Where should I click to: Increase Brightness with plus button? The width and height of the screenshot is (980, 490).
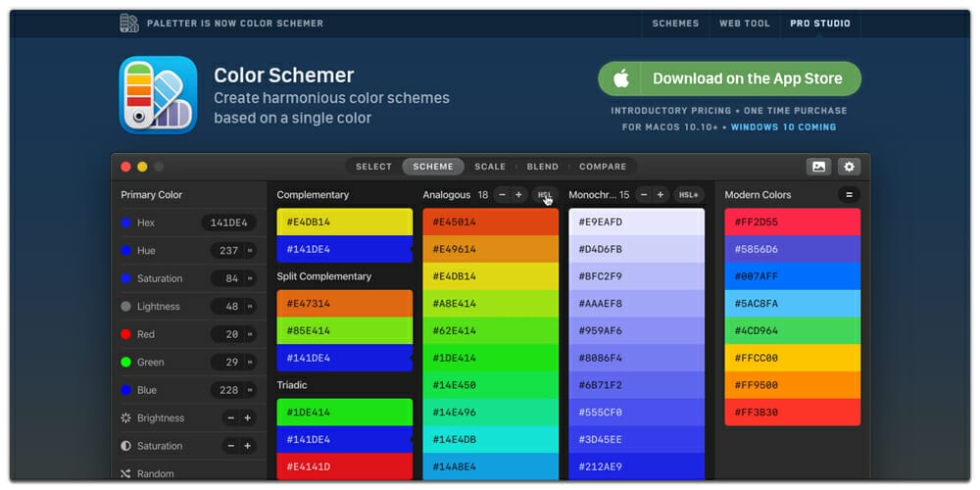coord(248,418)
